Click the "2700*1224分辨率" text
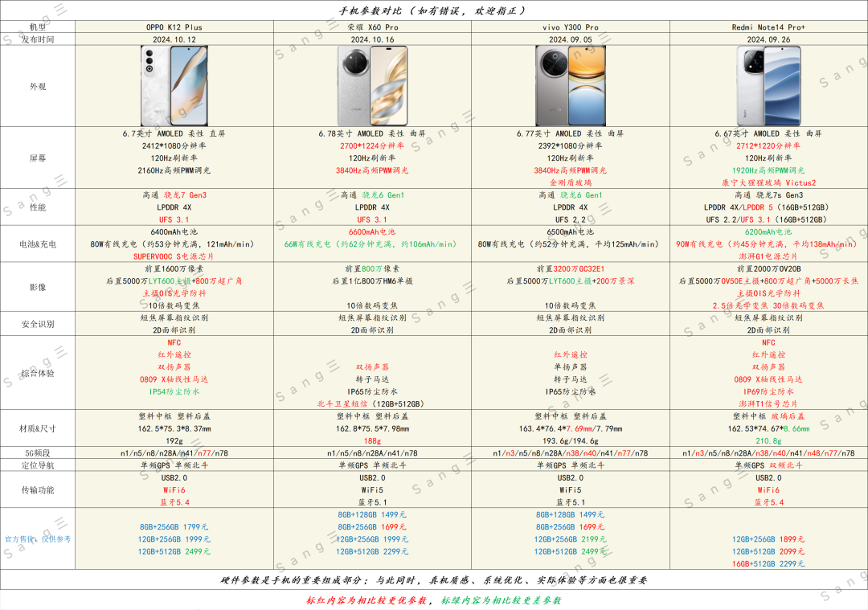Viewport: 868px width, 610px height. [x=373, y=145]
